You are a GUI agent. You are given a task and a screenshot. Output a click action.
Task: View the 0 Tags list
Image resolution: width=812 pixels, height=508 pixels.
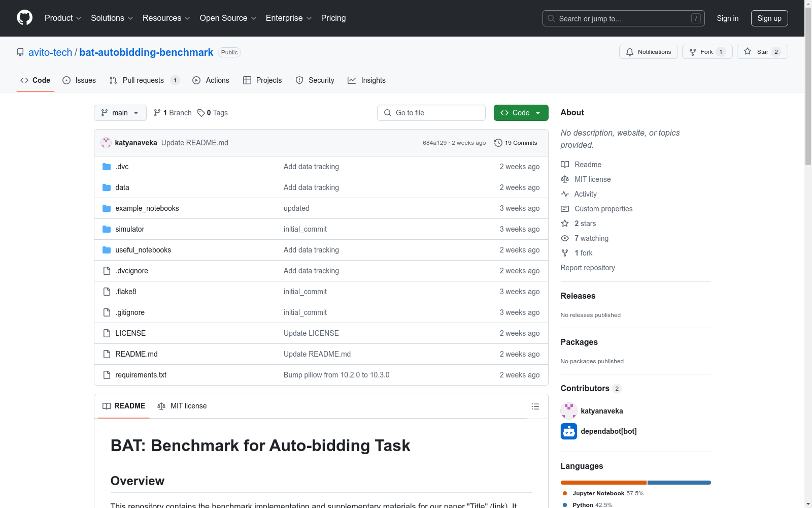pos(213,113)
